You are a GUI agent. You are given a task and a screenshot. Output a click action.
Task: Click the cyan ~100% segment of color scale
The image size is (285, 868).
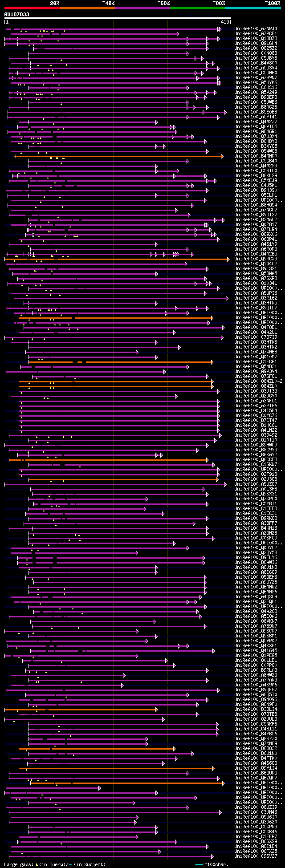click(253, 8)
